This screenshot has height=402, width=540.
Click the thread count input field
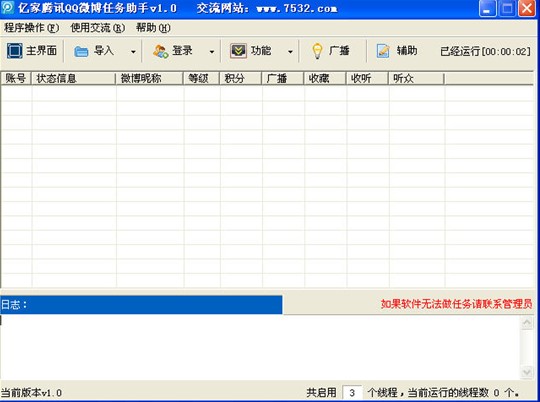(352, 393)
